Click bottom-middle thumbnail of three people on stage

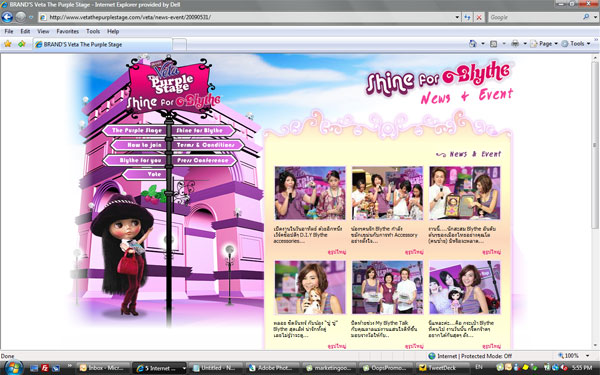click(387, 287)
